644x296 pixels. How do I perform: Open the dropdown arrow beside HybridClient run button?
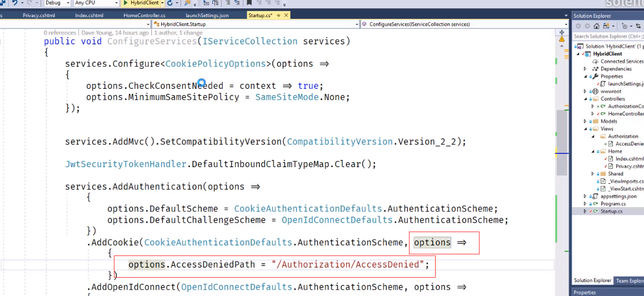click(x=163, y=3)
